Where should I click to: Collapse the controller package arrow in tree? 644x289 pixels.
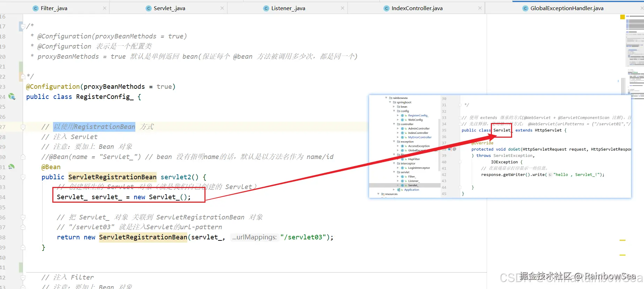[x=394, y=124]
